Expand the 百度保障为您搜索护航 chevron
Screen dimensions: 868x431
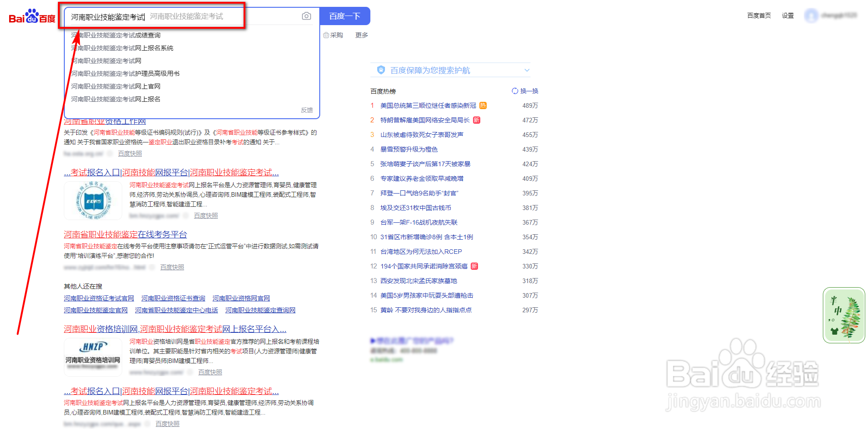tap(527, 70)
